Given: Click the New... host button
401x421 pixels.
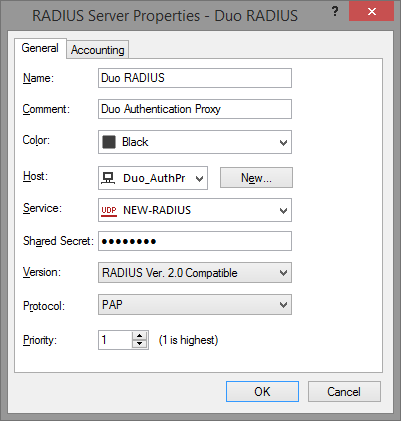Looking at the screenshot, I should point(256,178).
